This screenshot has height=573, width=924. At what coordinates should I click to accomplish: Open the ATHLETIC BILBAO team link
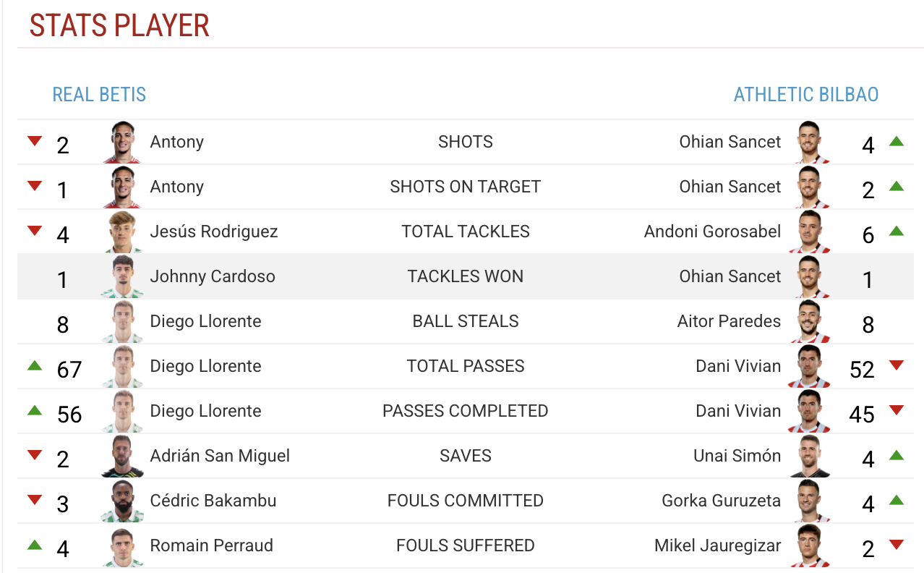(806, 95)
